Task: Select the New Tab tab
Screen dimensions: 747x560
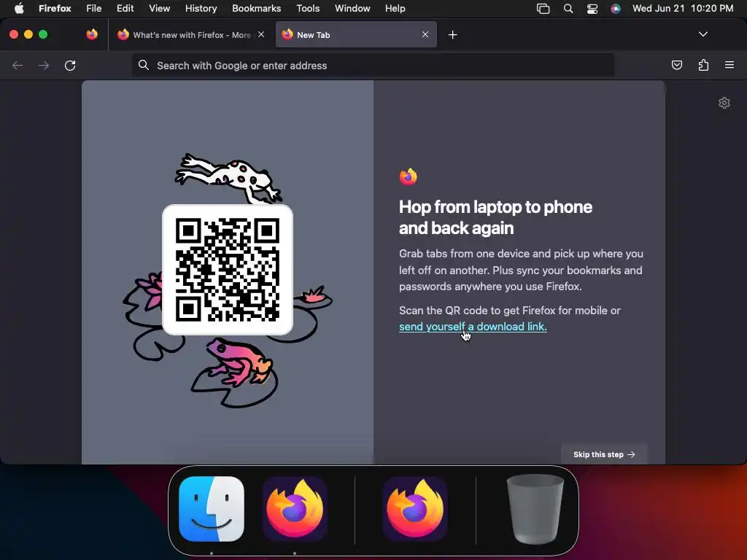Action: pos(356,35)
